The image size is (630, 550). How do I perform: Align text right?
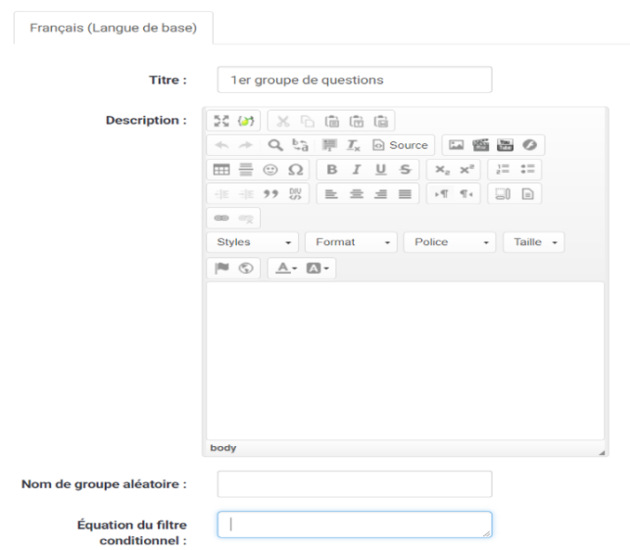pyautogui.click(x=380, y=194)
